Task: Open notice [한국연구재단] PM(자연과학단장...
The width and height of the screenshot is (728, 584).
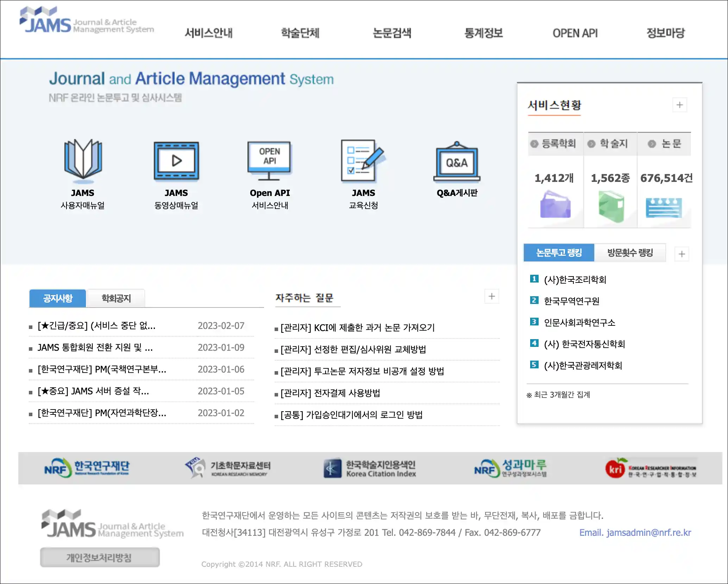Action: [102, 413]
